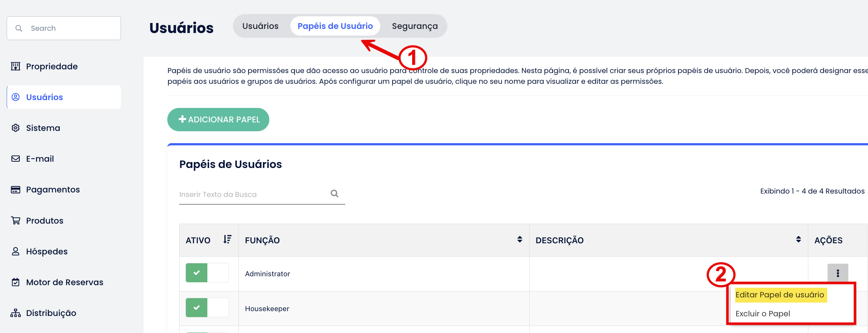Sort by the ATIVO column icon
Viewport: 868px width, 333px height.
point(227,240)
